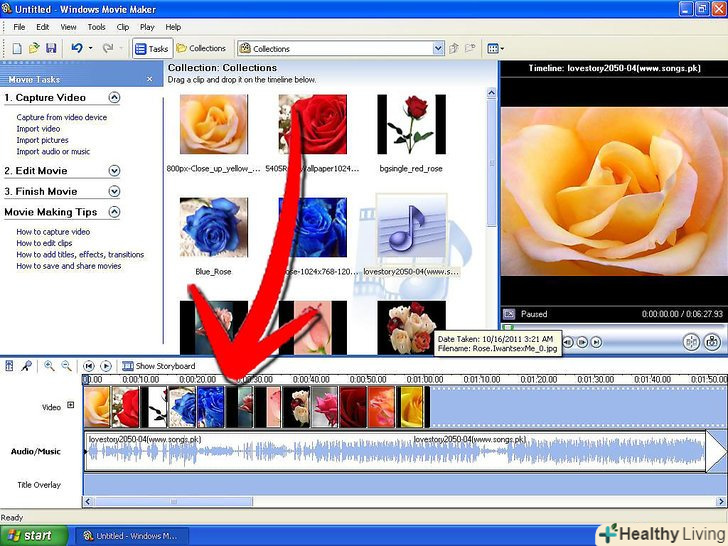Expand the Video track on timeline
728x546 pixels.
click(x=70, y=405)
